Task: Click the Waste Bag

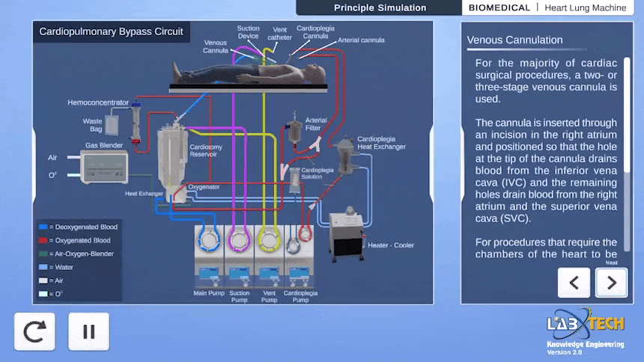Action: coord(112,125)
